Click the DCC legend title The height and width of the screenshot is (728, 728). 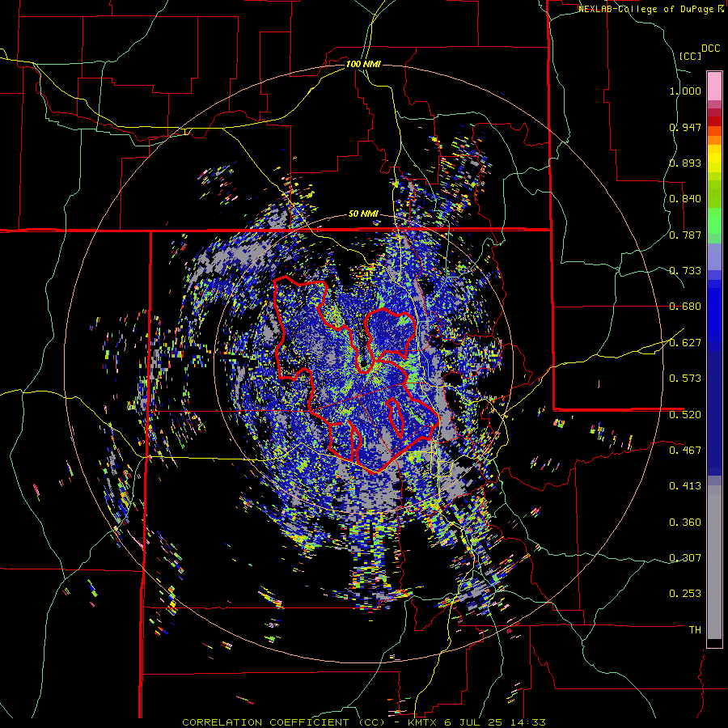(x=710, y=49)
